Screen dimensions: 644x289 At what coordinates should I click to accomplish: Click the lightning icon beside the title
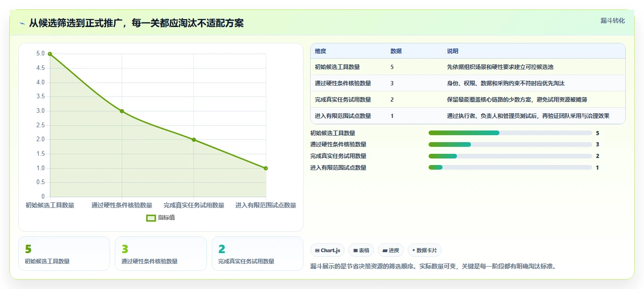(22, 23)
